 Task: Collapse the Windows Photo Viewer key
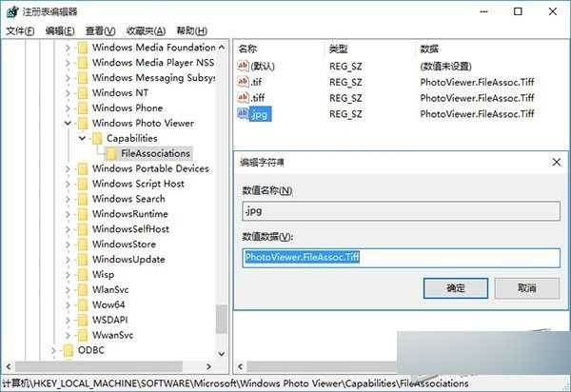point(68,124)
